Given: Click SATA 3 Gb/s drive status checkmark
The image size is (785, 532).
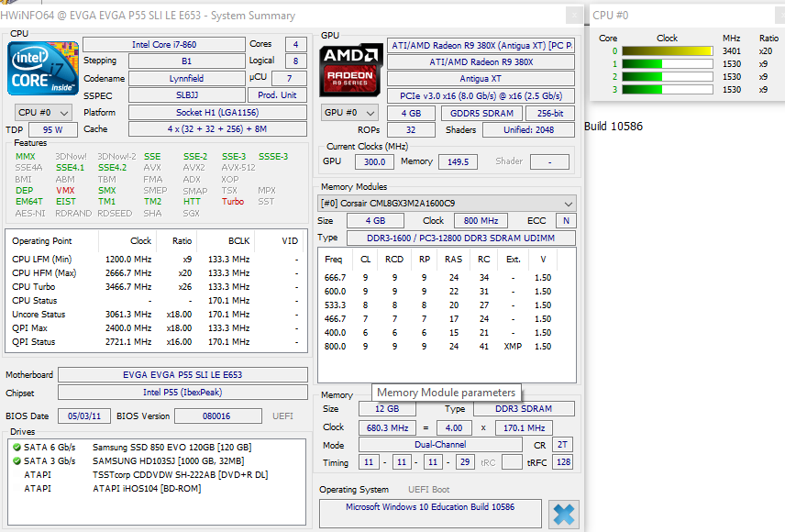Looking at the screenshot, I should point(17,460).
